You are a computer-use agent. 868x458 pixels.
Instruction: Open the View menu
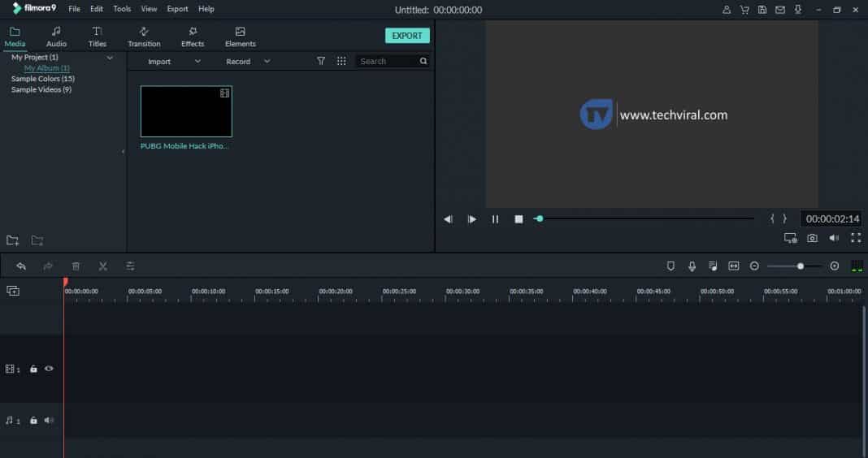pos(149,9)
